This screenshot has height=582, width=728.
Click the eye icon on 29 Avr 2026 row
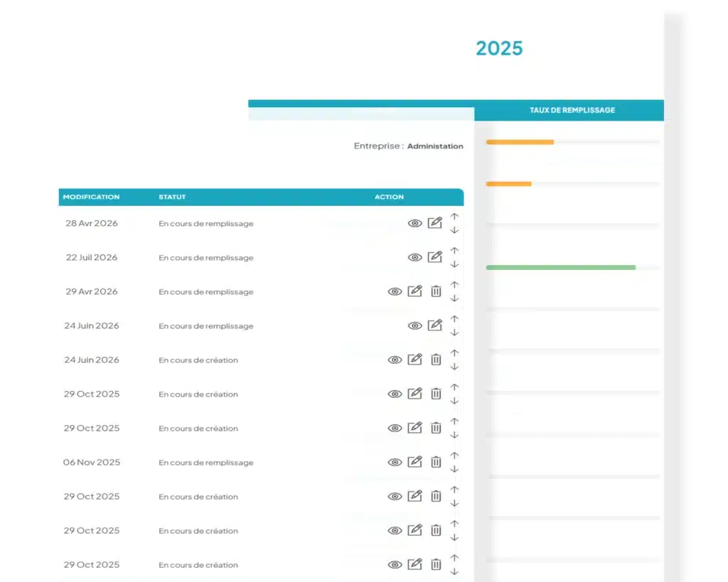[x=395, y=291]
